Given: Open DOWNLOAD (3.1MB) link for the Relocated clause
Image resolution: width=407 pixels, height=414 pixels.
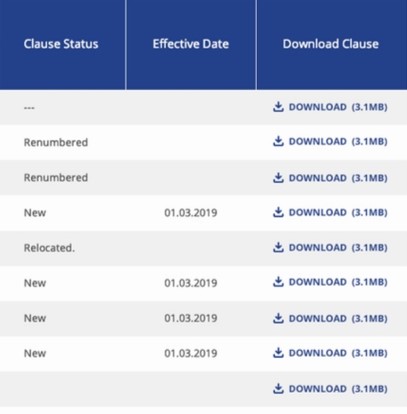Looking at the screenshot, I should [330, 247].
